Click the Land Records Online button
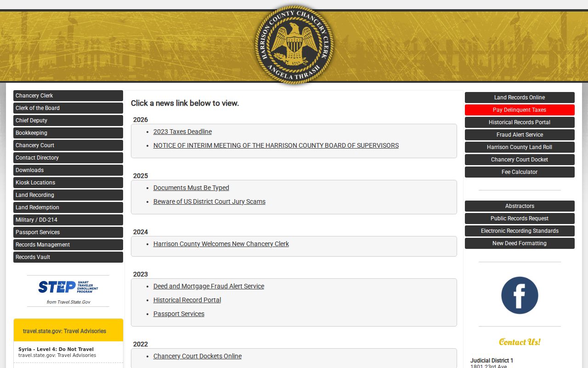This screenshot has width=588, height=368. [x=520, y=98]
